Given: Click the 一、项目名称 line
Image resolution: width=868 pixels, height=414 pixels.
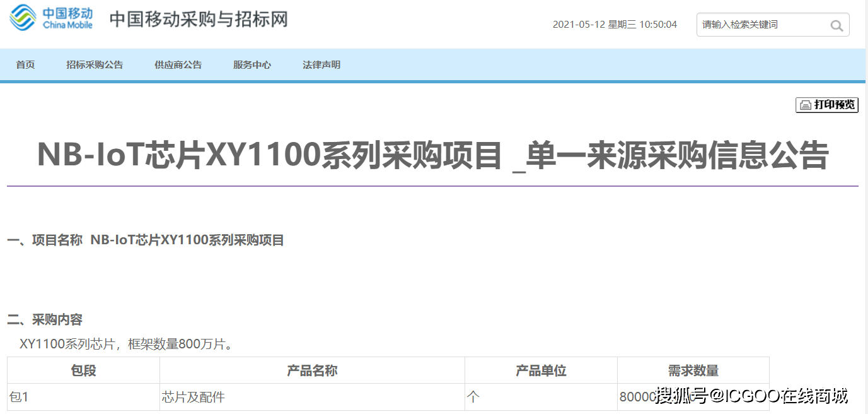Looking at the screenshot, I should click(x=146, y=240).
